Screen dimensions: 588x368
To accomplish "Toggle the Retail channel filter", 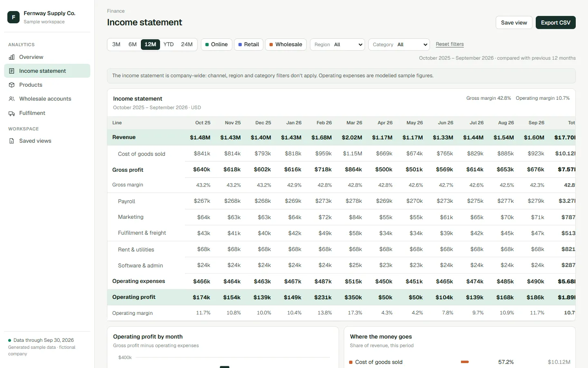I will pyautogui.click(x=248, y=45).
